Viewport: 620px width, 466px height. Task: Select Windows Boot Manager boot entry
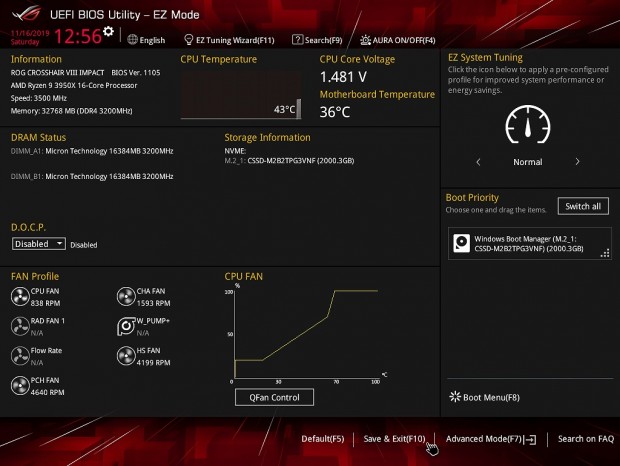529,243
